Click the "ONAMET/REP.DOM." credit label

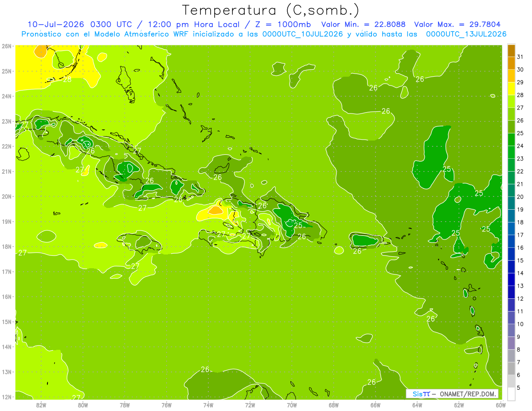click(x=467, y=394)
